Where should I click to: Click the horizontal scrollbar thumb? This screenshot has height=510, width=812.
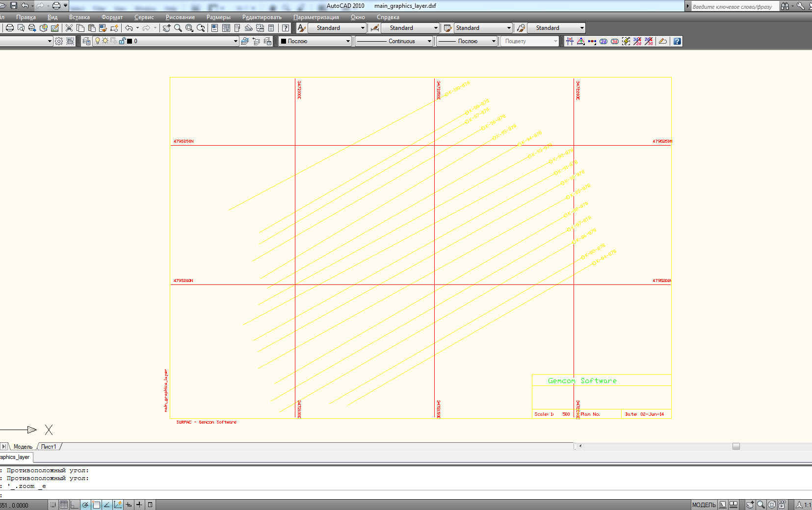click(736, 446)
